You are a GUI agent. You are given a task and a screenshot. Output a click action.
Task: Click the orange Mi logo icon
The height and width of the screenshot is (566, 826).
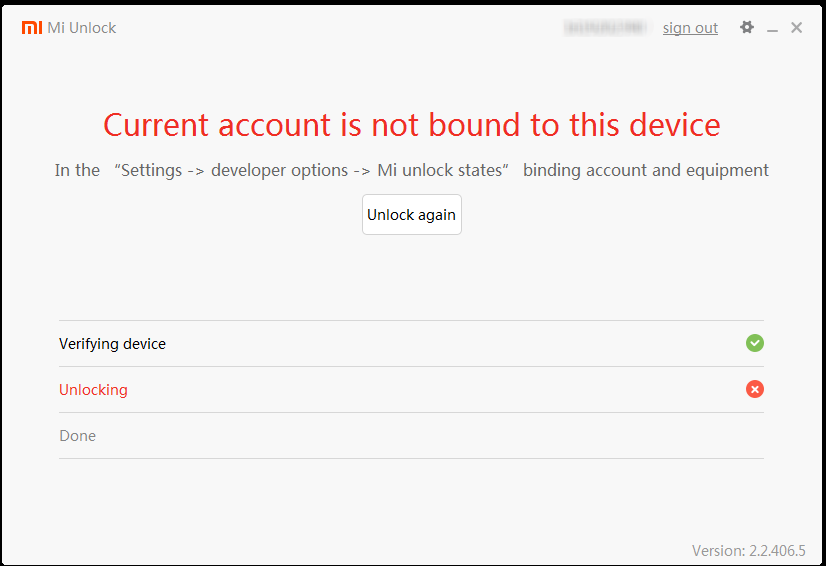tap(32, 28)
